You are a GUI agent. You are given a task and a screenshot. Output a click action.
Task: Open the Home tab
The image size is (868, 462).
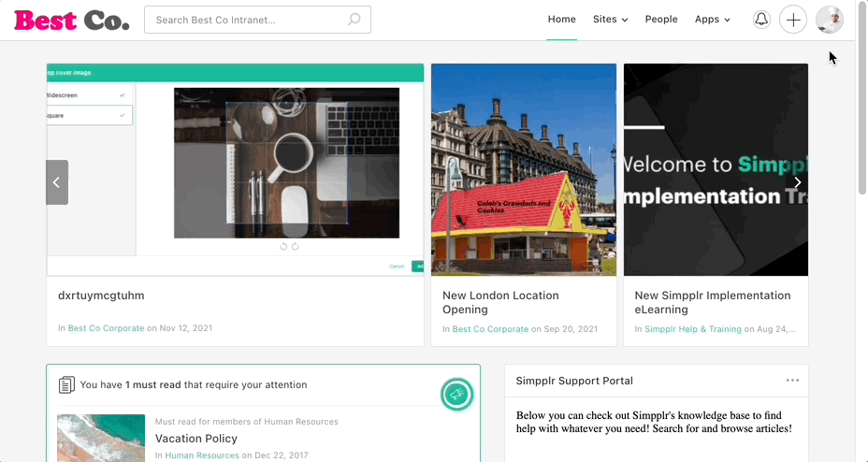[562, 20]
